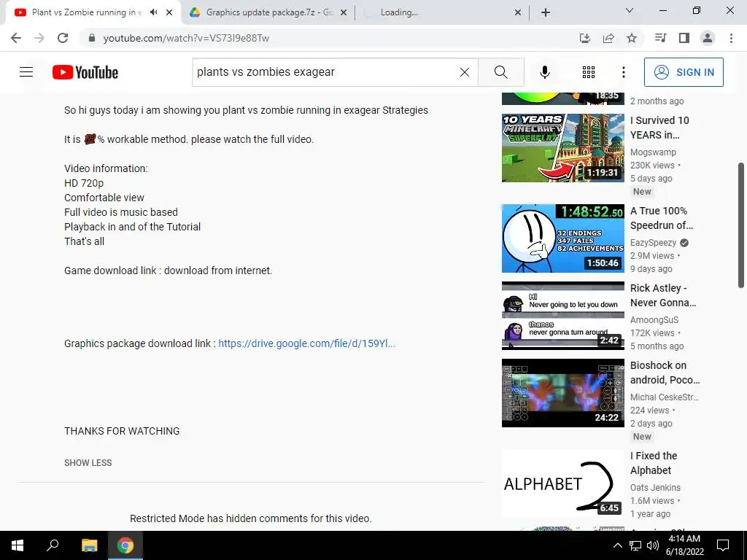Open I Fixed the Alphabet thumbnail
Viewport: 747px width, 560px height.
pos(562,483)
